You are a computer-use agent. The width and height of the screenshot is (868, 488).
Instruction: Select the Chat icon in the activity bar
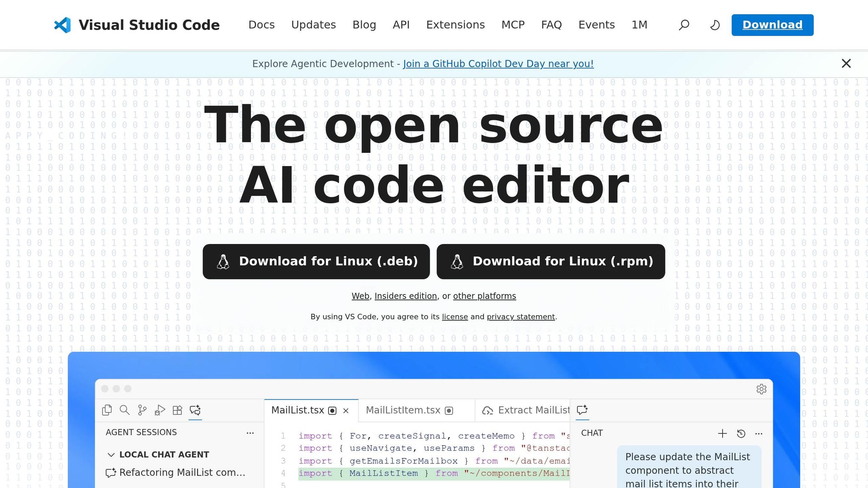tap(195, 410)
